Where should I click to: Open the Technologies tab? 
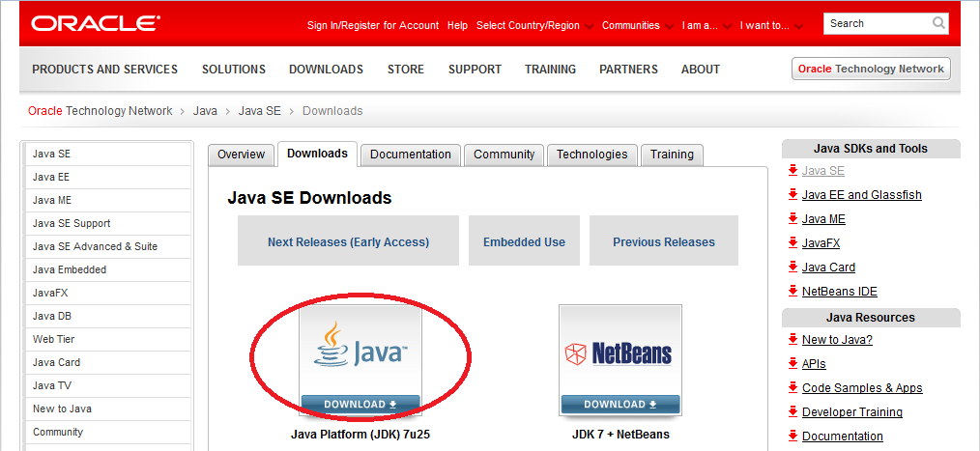(591, 155)
